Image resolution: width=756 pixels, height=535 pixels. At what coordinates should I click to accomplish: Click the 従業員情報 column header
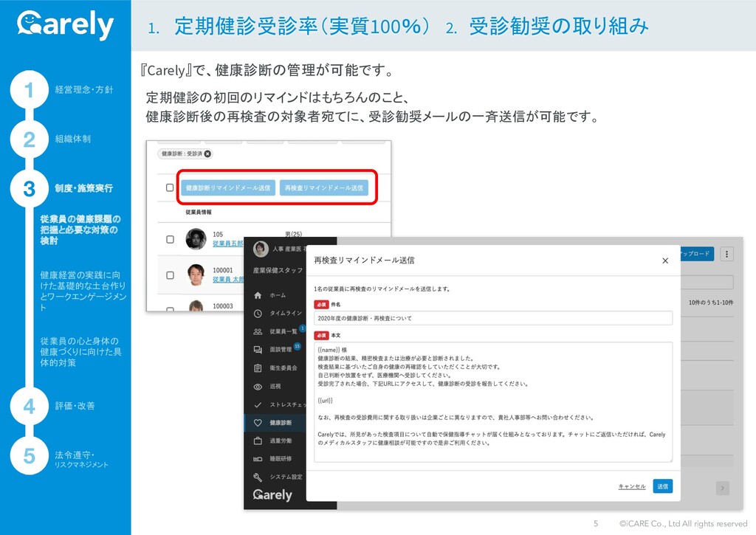(x=199, y=212)
